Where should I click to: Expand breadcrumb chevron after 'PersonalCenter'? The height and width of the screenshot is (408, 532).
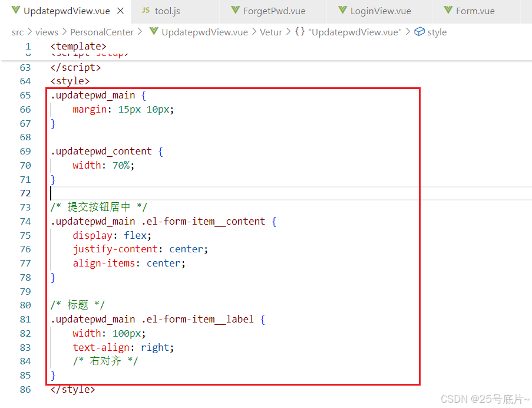(x=140, y=32)
